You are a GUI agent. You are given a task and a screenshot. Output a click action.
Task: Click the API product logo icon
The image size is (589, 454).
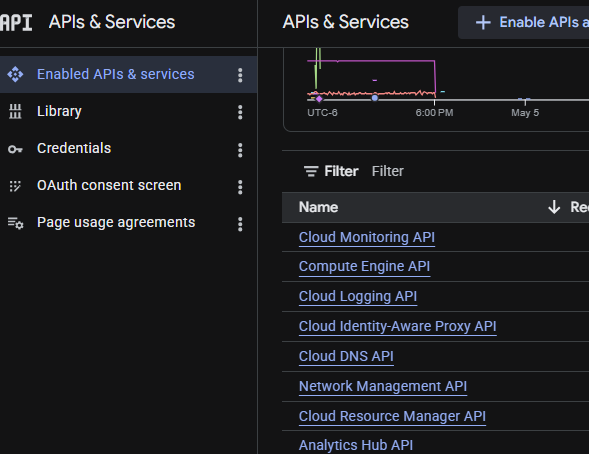point(16,23)
